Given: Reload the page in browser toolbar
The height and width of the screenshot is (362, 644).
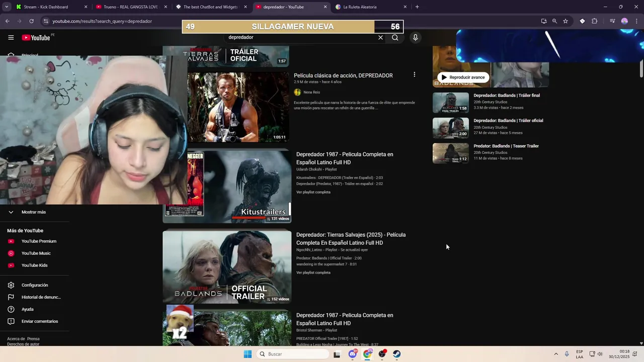Looking at the screenshot, I should tap(31, 21).
